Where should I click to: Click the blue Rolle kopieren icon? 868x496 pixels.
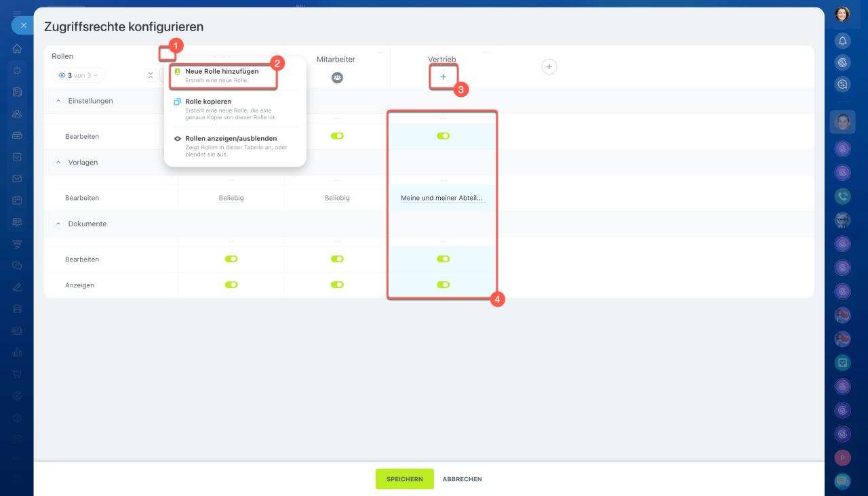click(x=178, y=102)
